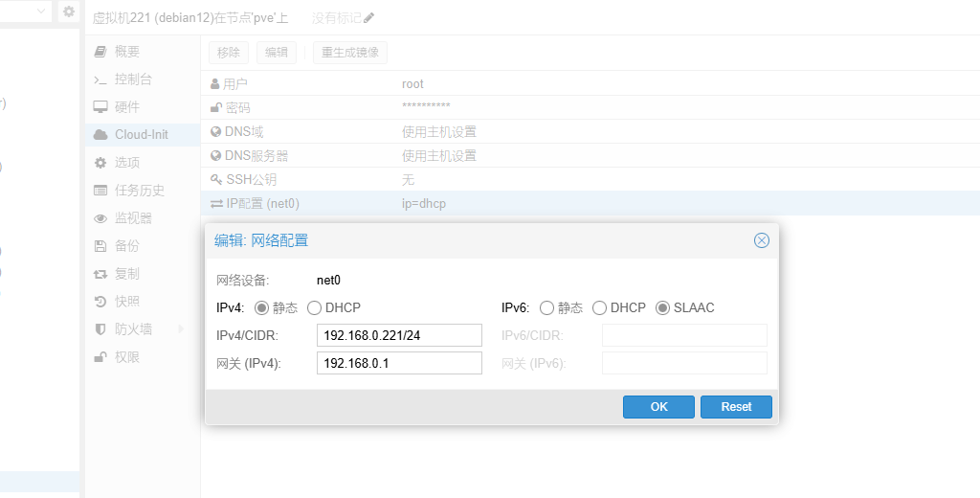Select IPv6 SLAAC radio button
980x498 pixels.
662,307
